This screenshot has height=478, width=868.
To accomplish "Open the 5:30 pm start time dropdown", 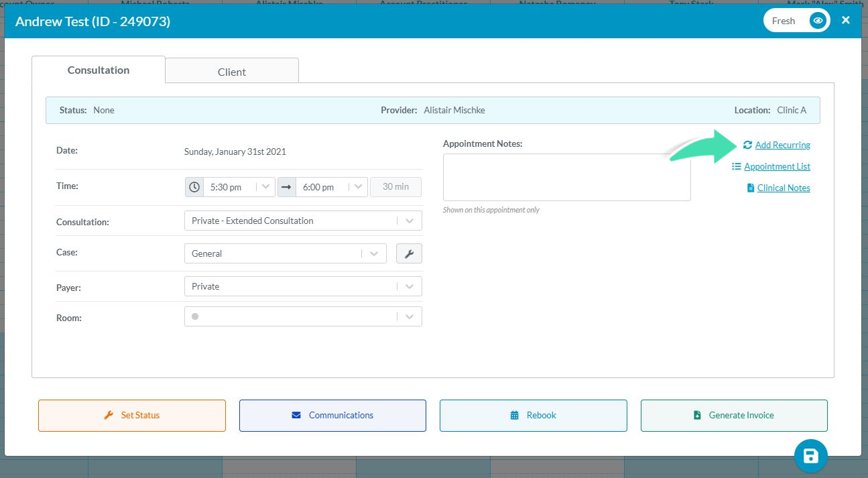I will coord(239,187).
